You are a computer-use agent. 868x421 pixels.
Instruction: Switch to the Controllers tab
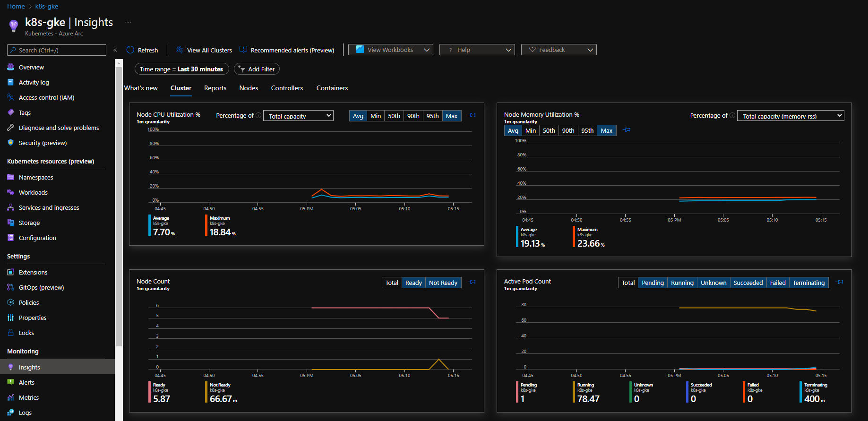click(x=287, y=88)
